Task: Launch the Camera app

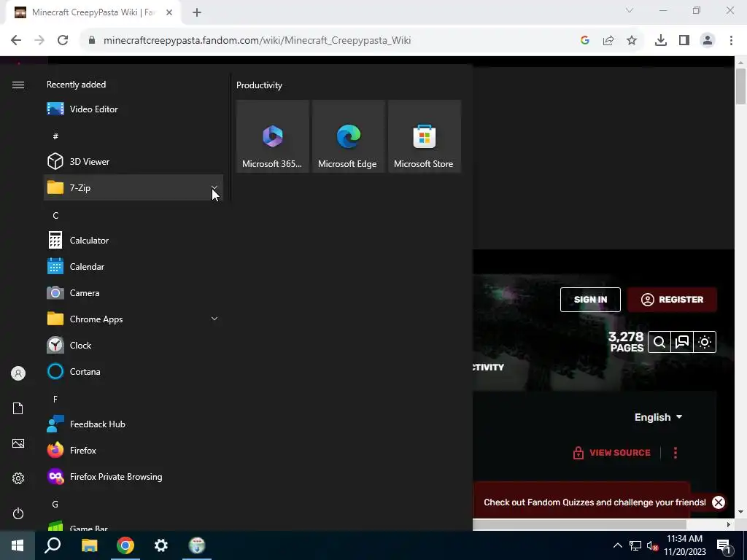Action: pyautogui.click(x=133, y=293)
